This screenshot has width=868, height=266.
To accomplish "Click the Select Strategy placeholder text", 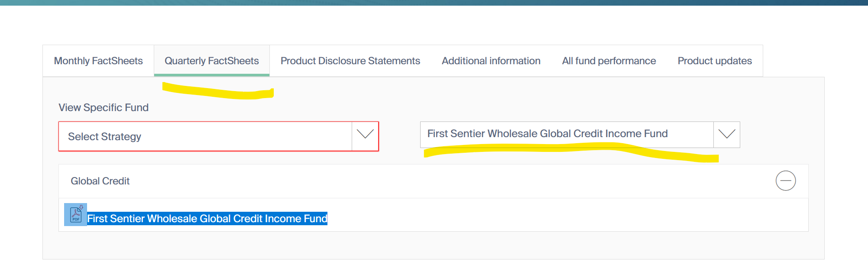I will [104, 137].
